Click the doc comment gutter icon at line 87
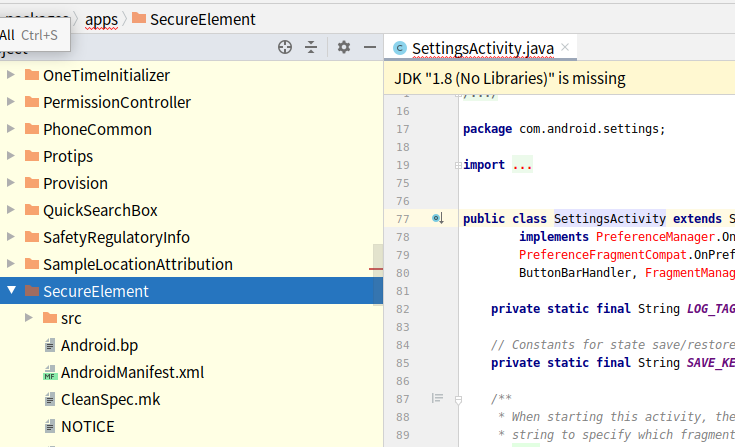Viewport: 735px width, 447px height. (437, 398)
